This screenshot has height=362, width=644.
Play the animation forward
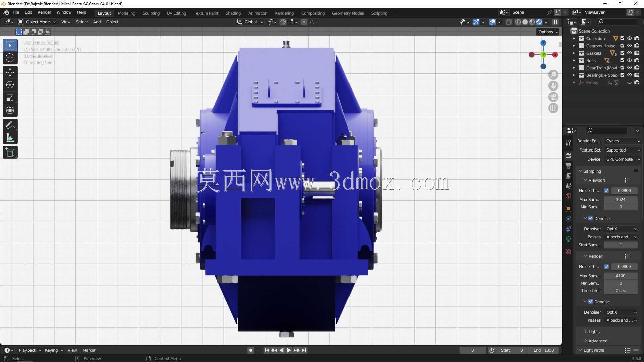[x=289, y=350]
